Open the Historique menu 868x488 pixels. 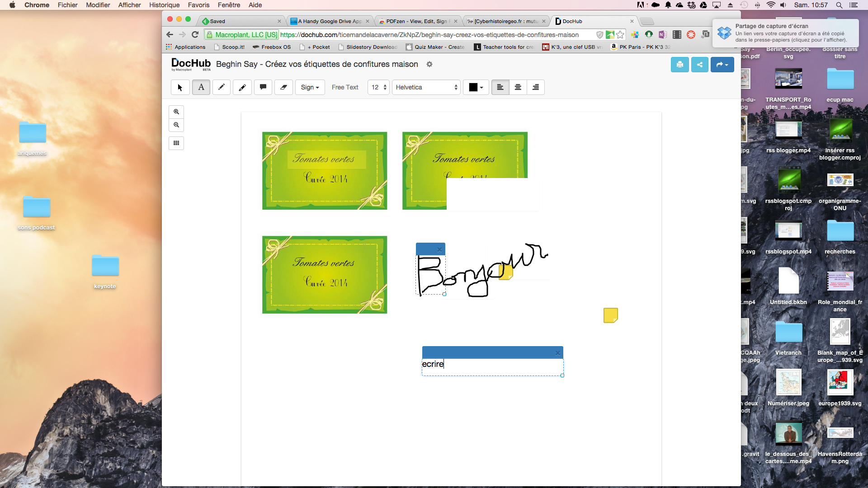point(164,5)
